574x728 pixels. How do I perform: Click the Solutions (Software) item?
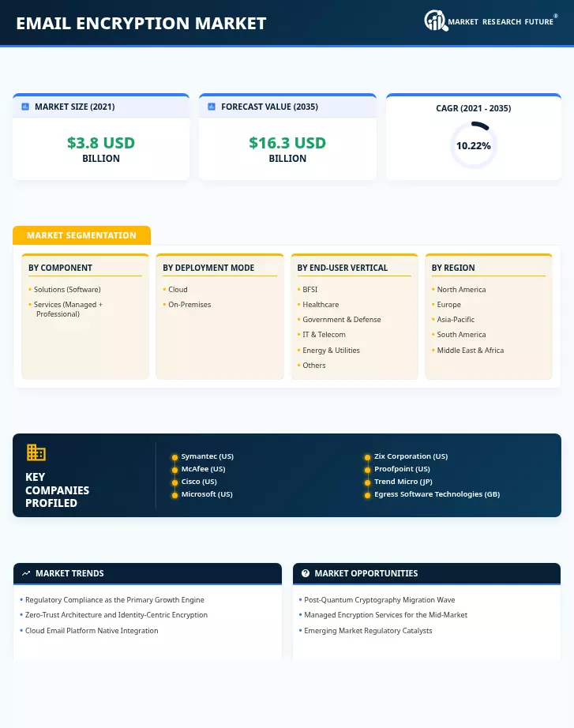[67, 290]
